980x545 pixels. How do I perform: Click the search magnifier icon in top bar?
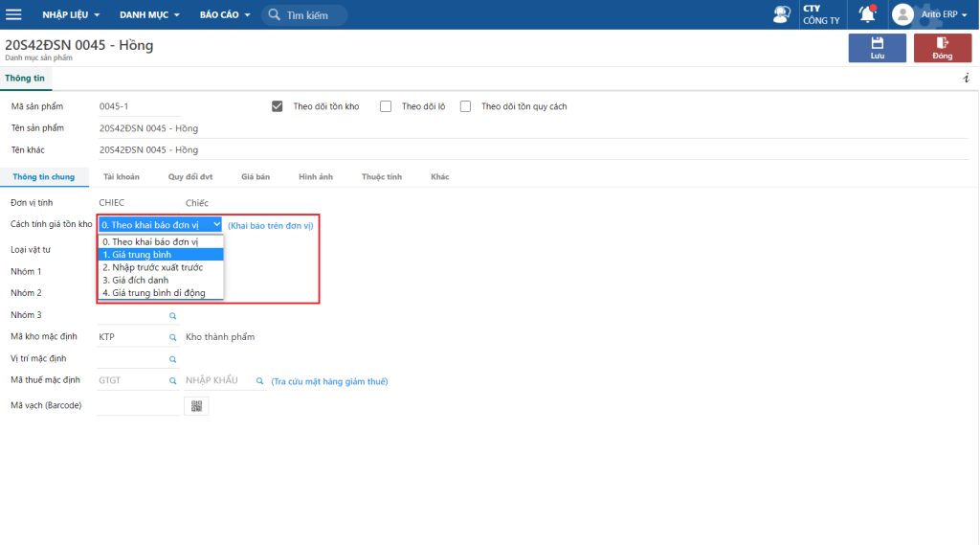(275, 14)
